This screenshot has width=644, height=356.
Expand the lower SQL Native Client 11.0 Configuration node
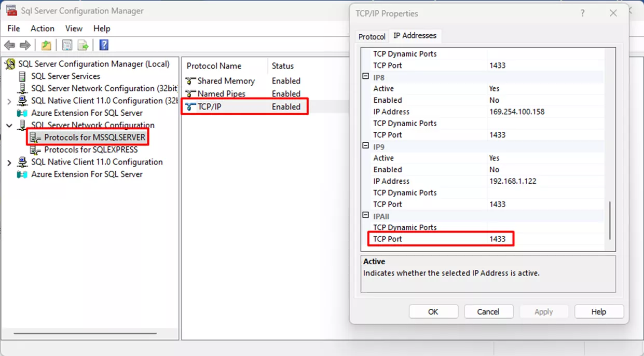9,162
